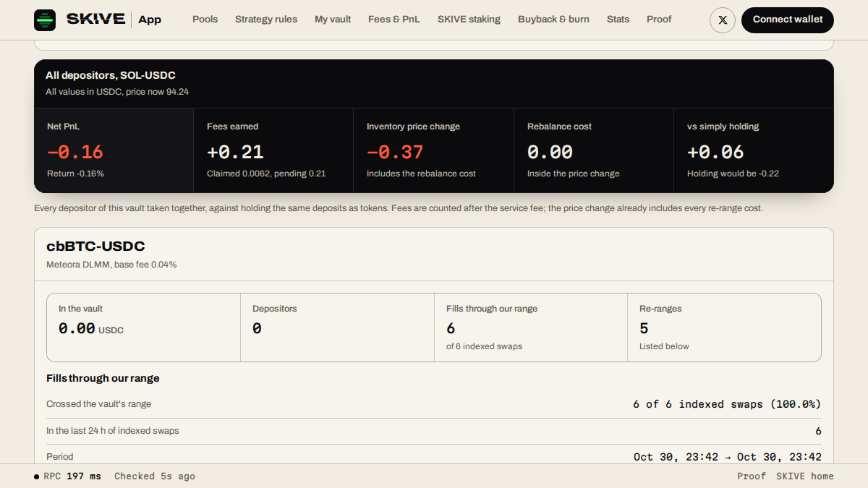Click the SKIVE App wordmark

coord(114,20)
